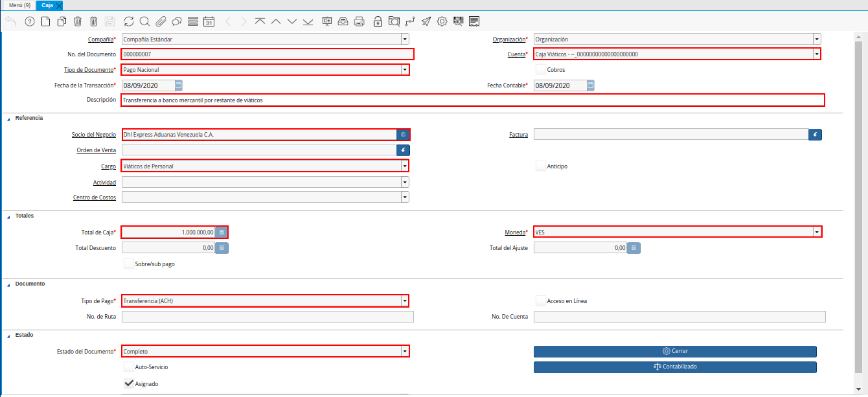Click the padlock private record icon

click(378, 21)
